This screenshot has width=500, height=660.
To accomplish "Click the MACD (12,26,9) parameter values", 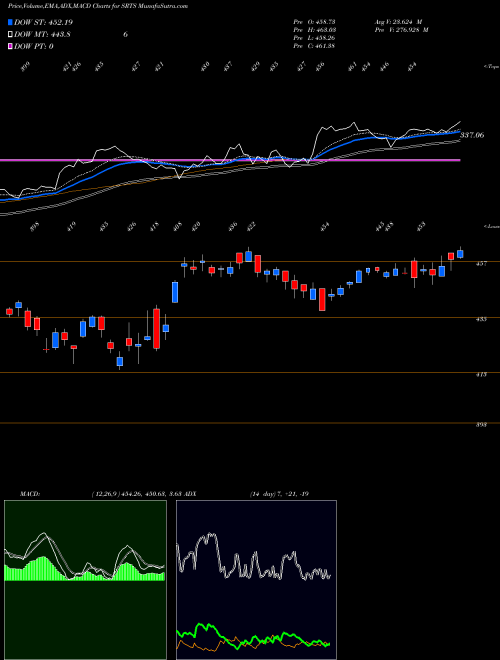I will [x=136, y=494].
